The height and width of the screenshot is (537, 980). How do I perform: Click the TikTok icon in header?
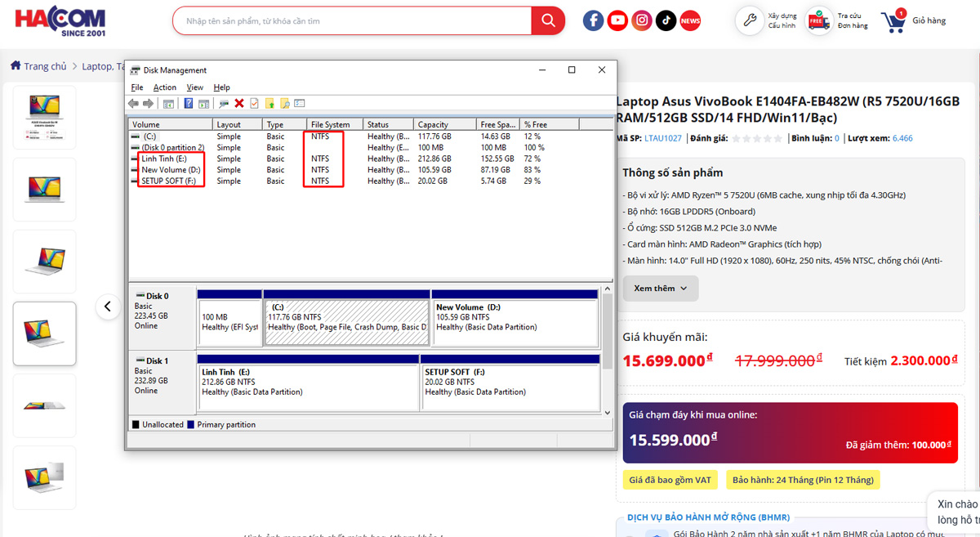click(666, 20)
